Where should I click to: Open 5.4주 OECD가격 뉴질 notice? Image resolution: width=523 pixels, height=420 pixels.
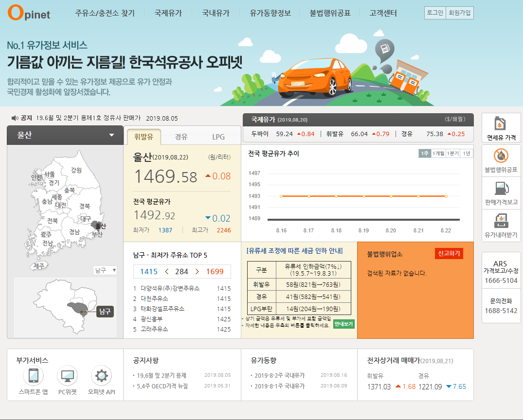(x=162, y=386)
